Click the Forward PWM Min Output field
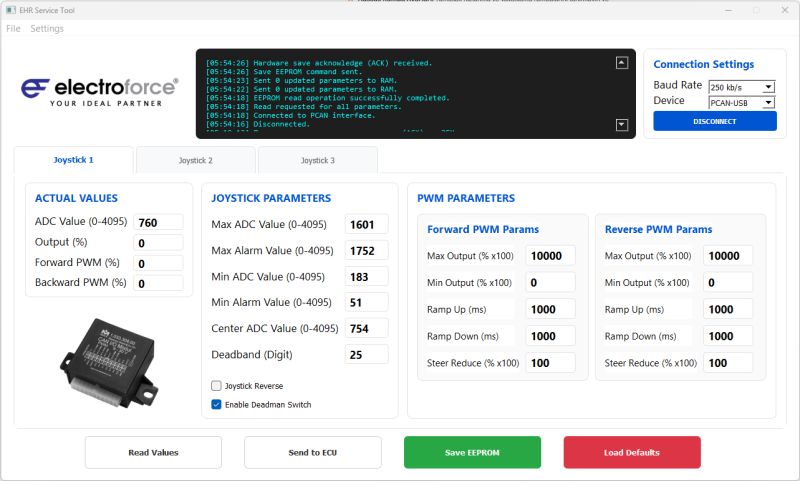This screenshot has width=800, height=481. point(551,282)
